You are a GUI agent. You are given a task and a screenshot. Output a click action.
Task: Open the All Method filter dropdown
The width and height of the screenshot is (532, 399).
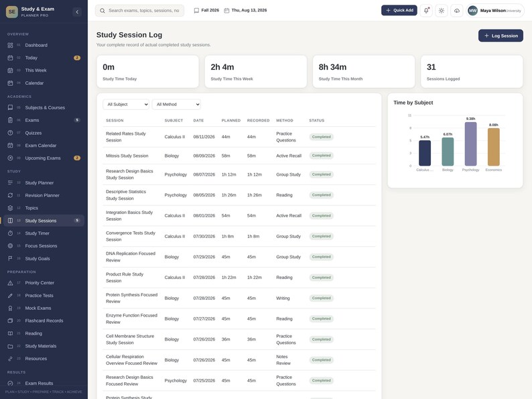pyautogui.click(x=176, y=104)
